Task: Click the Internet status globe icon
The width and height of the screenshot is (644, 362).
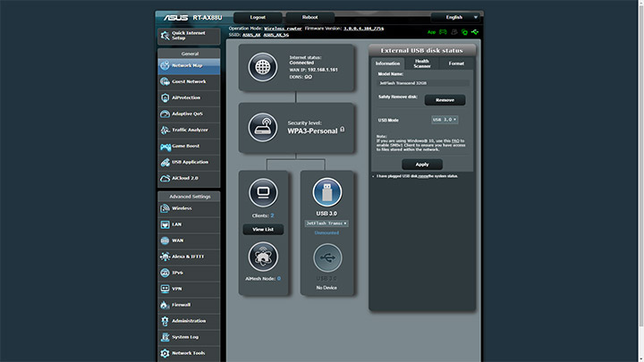Action: pos(263,68)
